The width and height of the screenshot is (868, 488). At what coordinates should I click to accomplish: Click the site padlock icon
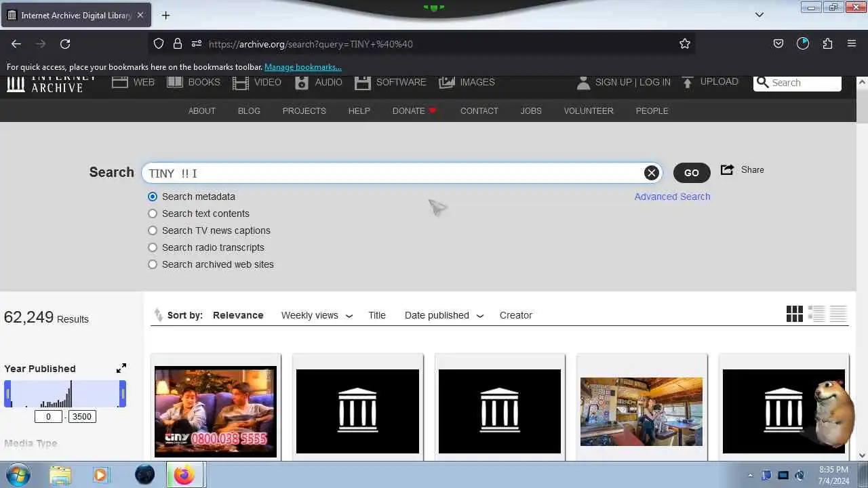[178, 44]
